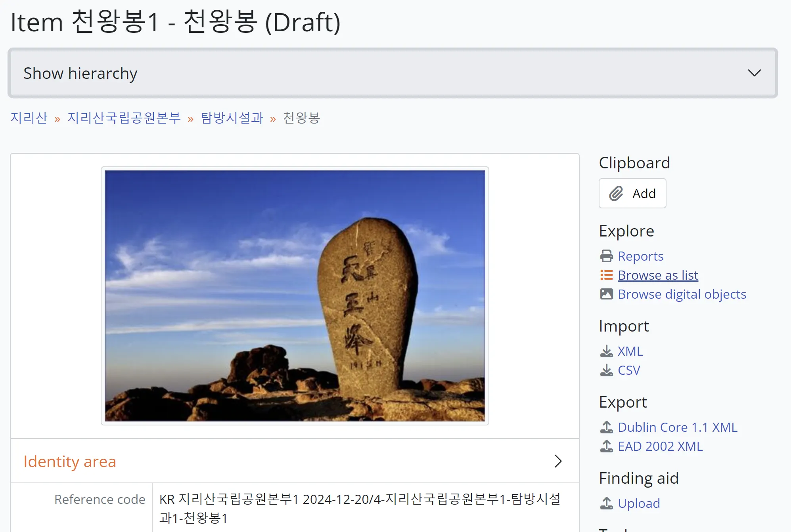Click the download icon beside CSV import
Screen dimensions: 791x532
[x=606, y=370]
